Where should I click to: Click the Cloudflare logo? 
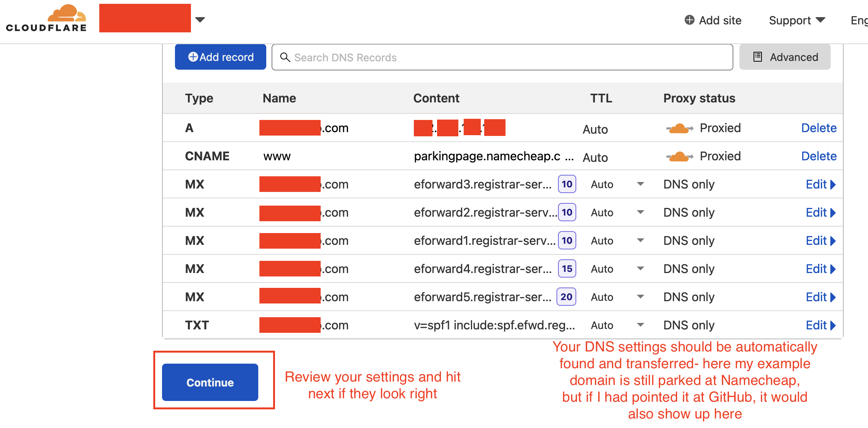click(x=46, y=18)
